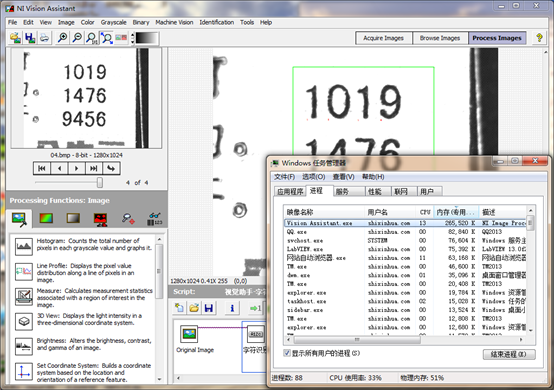Switch to Services tab in Task Manager
554x390 pixels.
tap(350, 191)
